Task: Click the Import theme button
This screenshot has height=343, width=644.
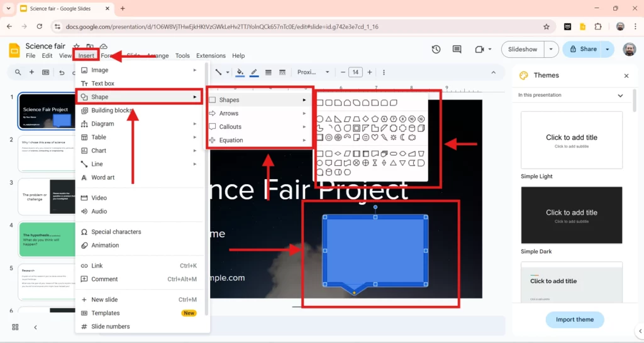Action: point(574,319)
